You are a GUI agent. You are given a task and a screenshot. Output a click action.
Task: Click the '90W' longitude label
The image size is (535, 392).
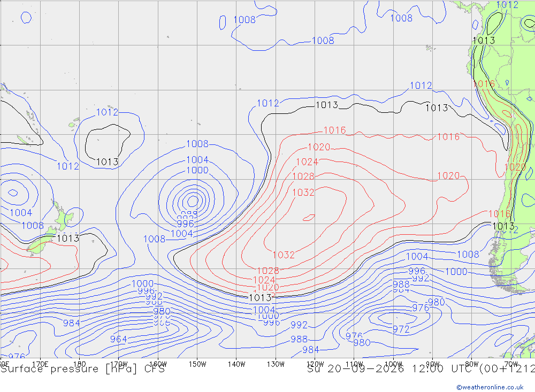(433, 364)
